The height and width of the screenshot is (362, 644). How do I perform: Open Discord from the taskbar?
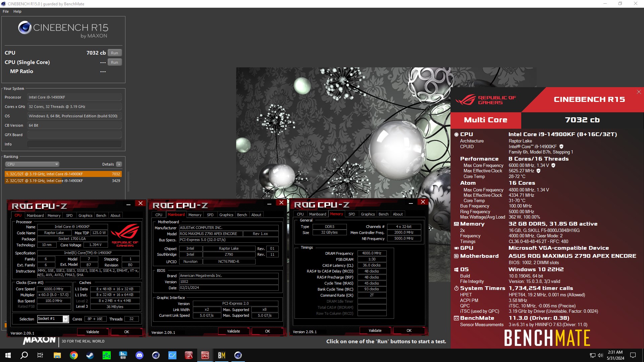[140, 355]
